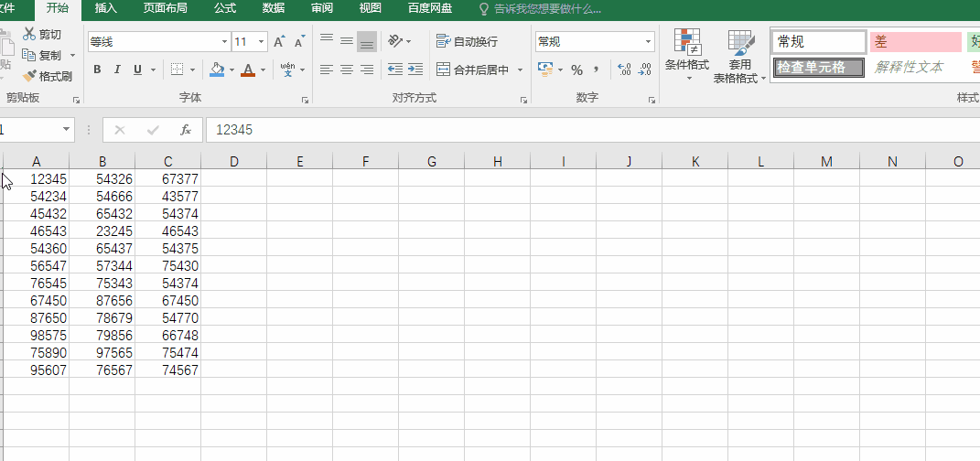Screen dimensions: 980x461
Task: Open the Baidu Netdisk (百度网盘) tab
Action: click(x=430, y=9)
